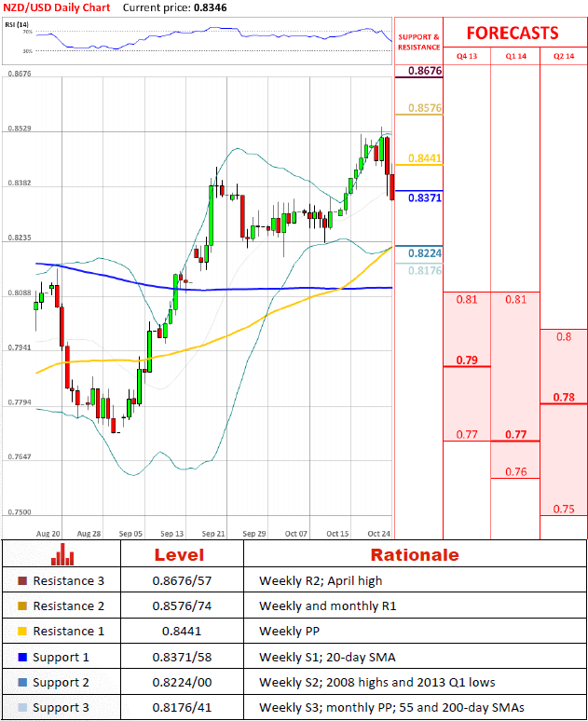
Task: Select the Resistance 2 row label
Action: tap(69, 606)
